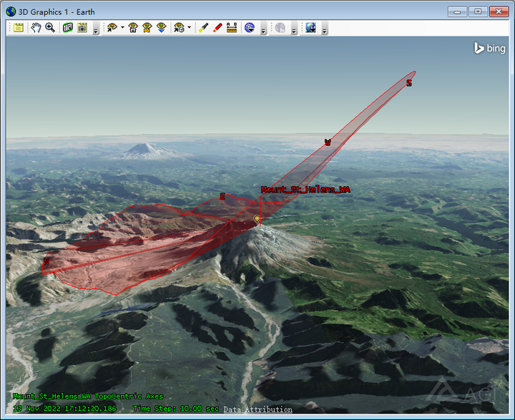Click the yellow camera record icon
Viewport: 515px width, 420px height.
point(82,28)
